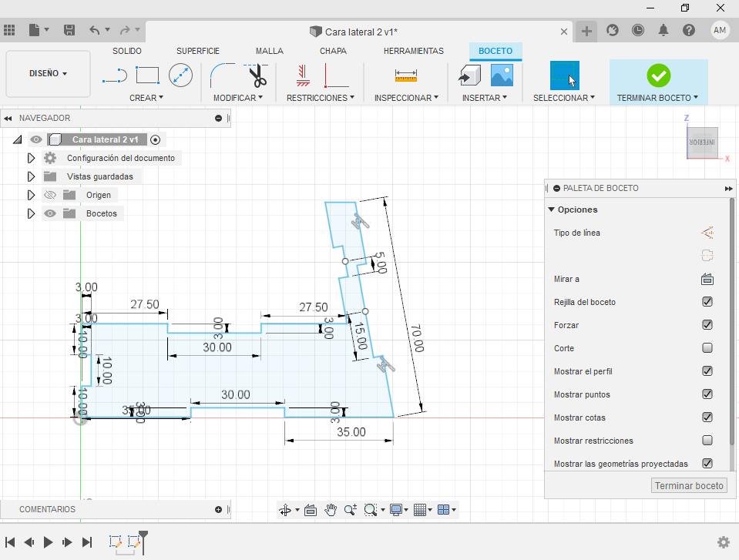Screen dimensions: 739x560
Task: Open a new design tab
Action: (x=586, y=31)
